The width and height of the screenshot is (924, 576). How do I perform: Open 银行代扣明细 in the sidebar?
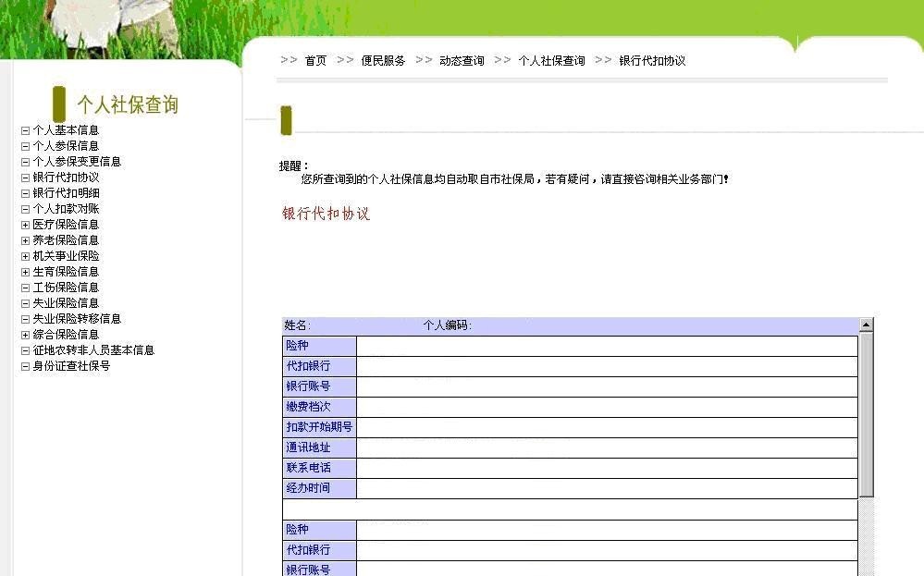click(66, 193)
